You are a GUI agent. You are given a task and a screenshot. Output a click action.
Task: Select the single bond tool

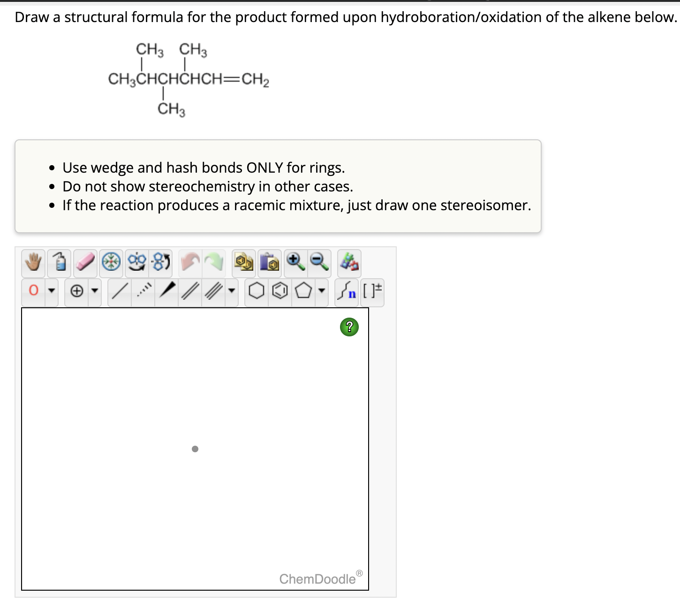click(x=120, y=291)
